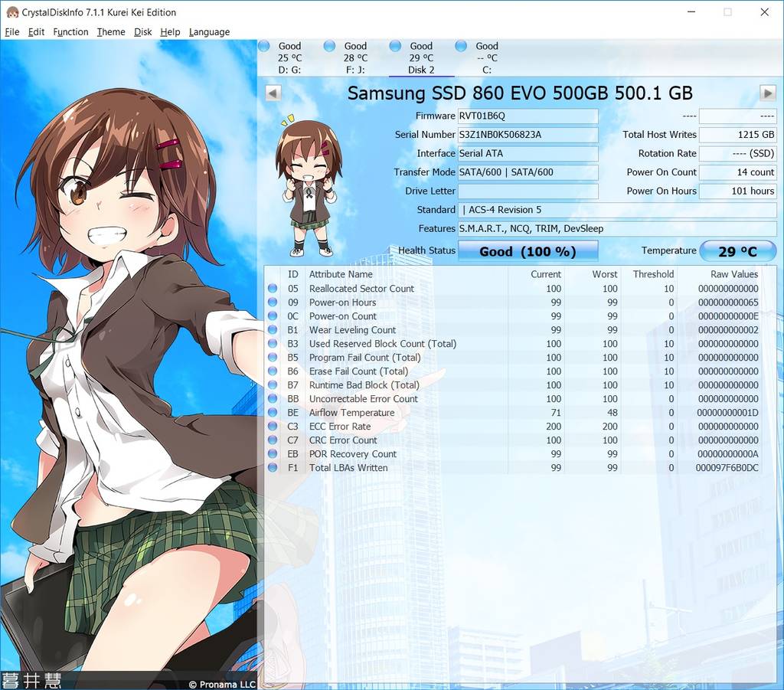Click the status circle for drive C:
Image resolution: width=784 pixels, height=690 pixels.
coord(459,46)
